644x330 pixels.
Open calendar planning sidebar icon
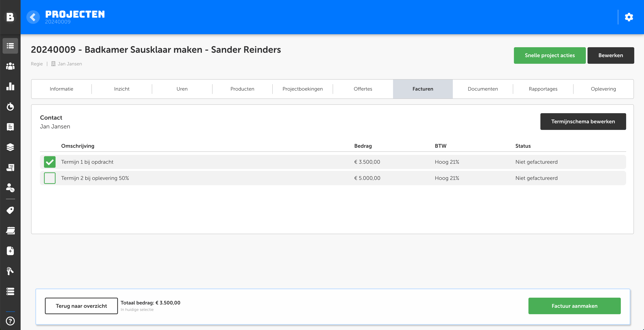coord(10,230)
